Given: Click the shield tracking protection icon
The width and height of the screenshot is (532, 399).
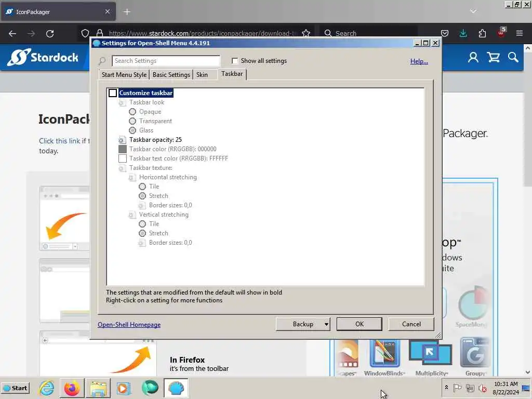Looking at the screenshot, I should (85, 33).
